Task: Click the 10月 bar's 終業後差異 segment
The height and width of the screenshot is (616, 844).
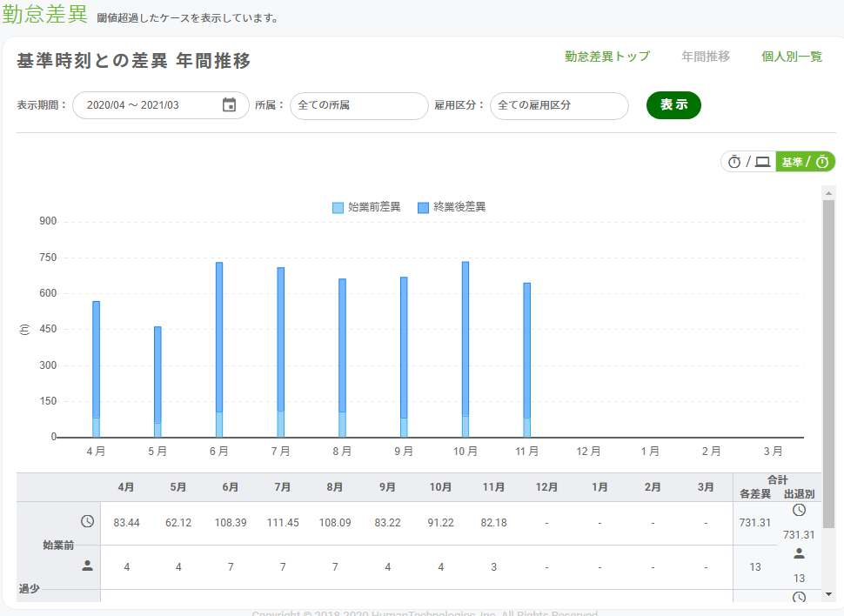Action: (466, 338)
